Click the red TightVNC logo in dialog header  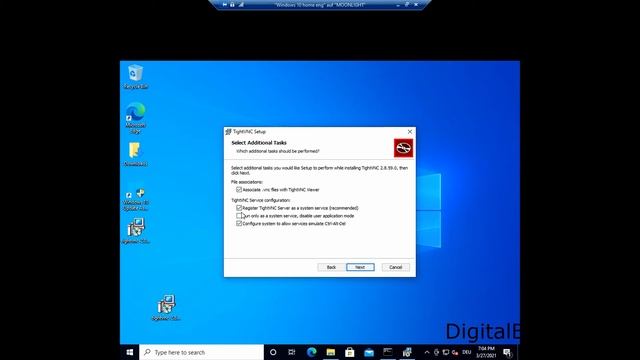[403, 148]
